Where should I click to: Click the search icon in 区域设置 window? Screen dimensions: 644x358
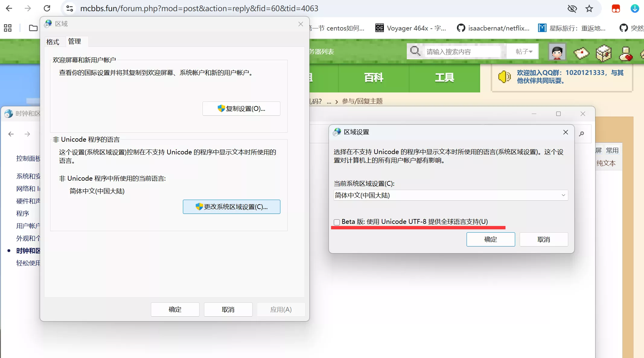coord(582,134)
